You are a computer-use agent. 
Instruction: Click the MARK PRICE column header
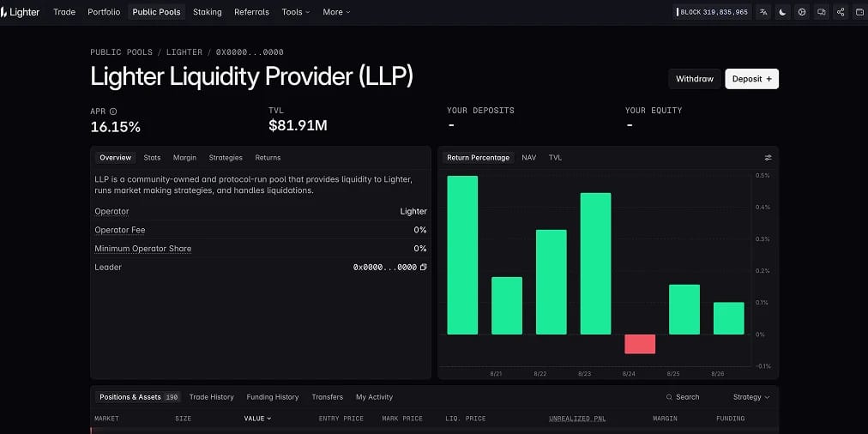coord(402,419)
